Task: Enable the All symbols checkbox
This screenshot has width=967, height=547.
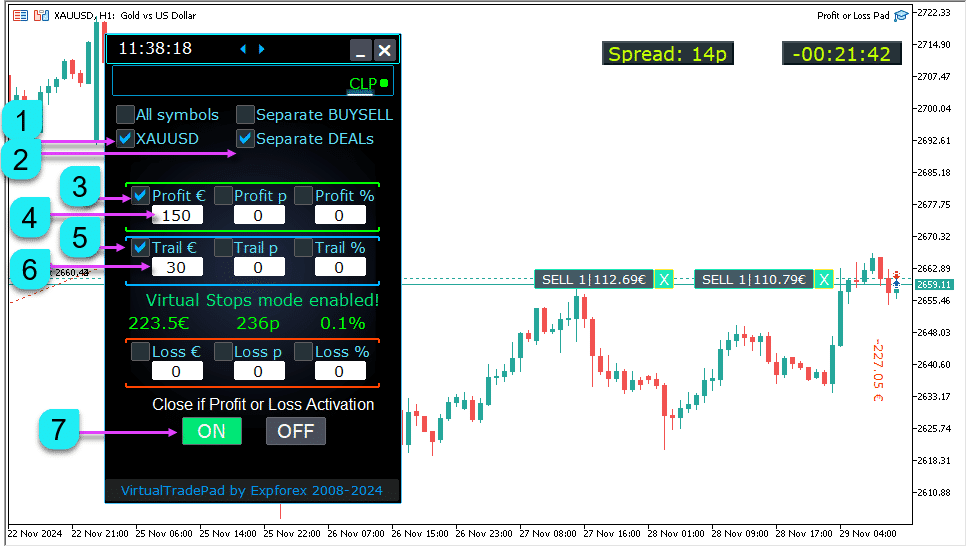Action: [125, 114]
